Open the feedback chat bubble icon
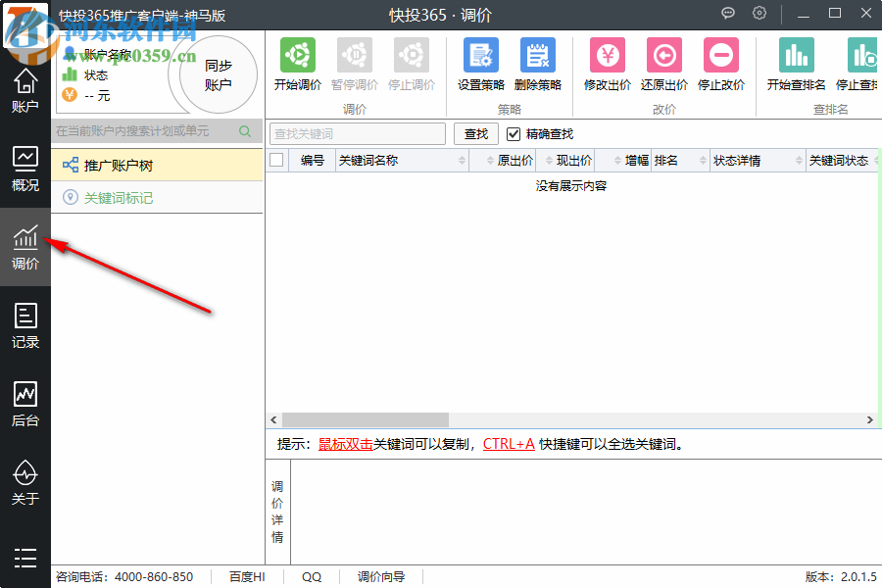Viewport: 882px width, 588px height. point(728,13)
